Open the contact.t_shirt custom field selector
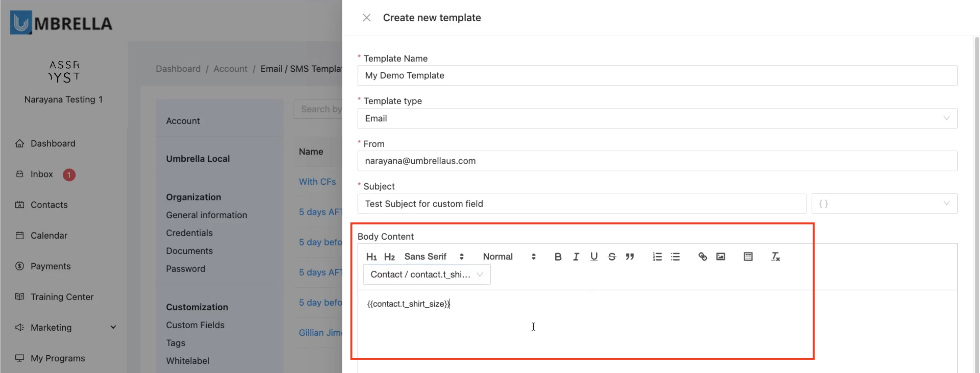980x373 pixels. [x=427, y=275]
